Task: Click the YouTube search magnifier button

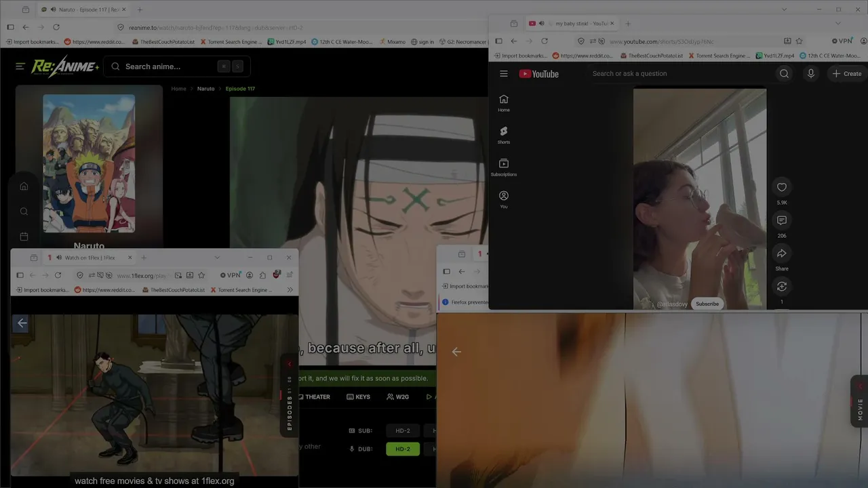Action: pos(784,74)
